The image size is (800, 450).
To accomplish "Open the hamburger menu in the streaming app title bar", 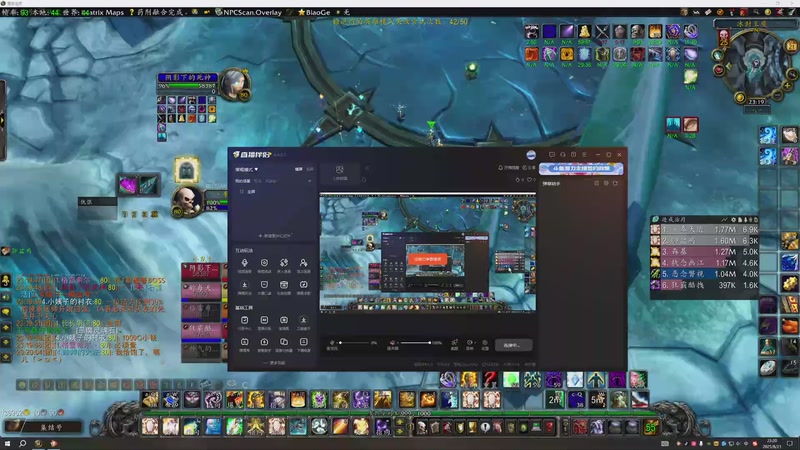I will tap(584, 154).
